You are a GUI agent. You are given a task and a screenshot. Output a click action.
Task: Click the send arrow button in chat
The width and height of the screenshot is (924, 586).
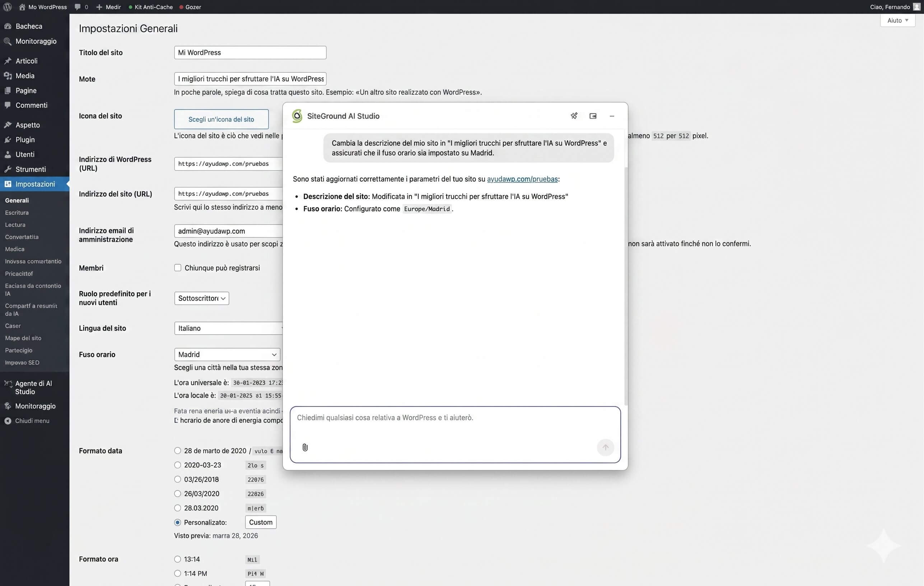tap(605, 447)
